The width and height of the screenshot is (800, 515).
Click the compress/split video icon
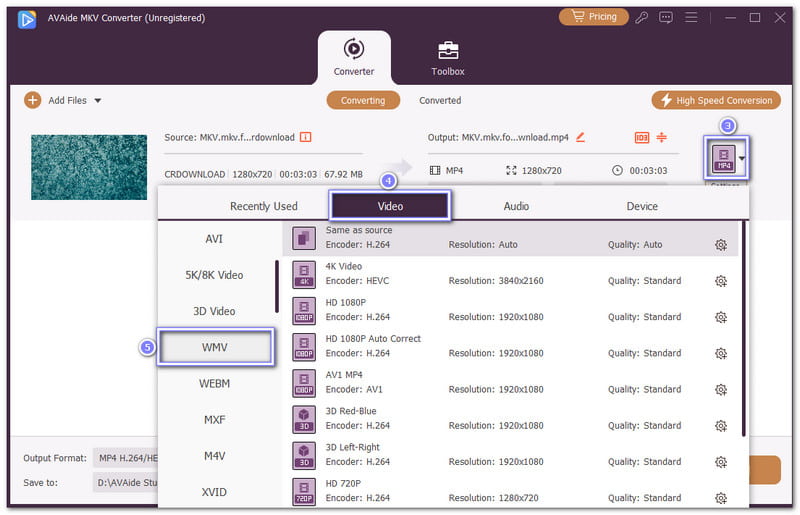pyautogui.click(x=661, y=137)
